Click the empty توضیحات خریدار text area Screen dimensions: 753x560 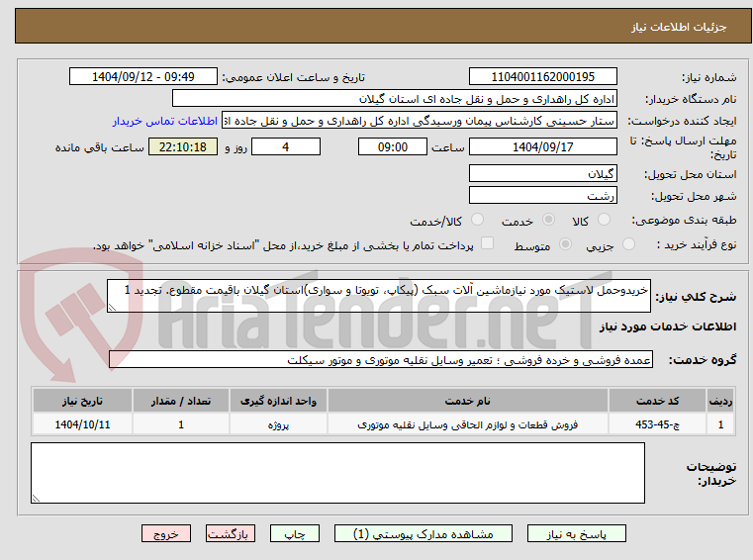click(337, 473)
